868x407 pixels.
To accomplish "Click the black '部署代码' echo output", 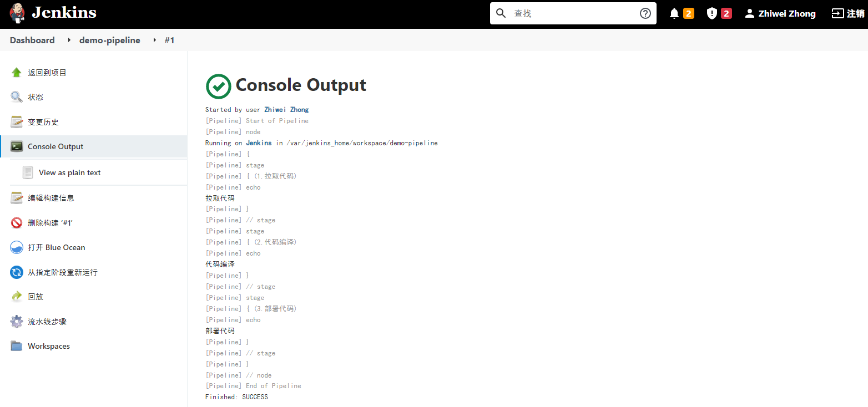I will 220,331.
